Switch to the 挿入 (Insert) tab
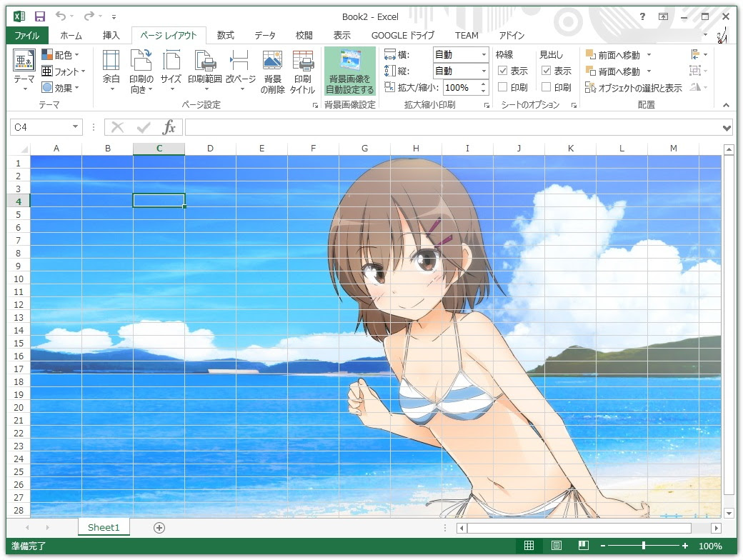Screen dimensions: 743x560 tap(111, 36)
